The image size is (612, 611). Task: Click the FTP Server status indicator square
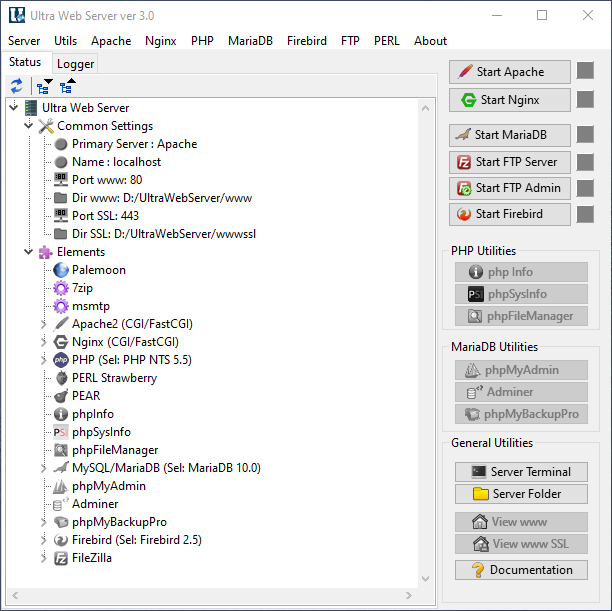(585, 162)
